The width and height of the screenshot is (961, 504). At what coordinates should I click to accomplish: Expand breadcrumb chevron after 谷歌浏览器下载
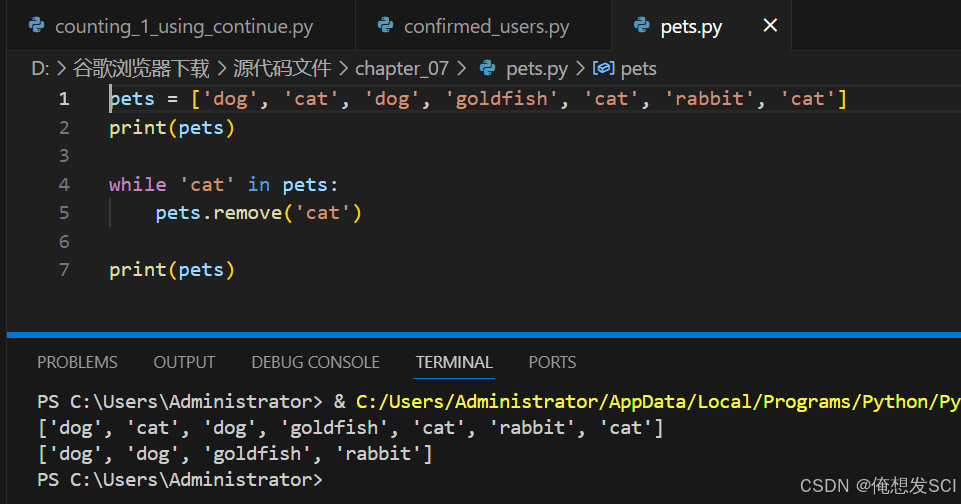click(221, 69)
